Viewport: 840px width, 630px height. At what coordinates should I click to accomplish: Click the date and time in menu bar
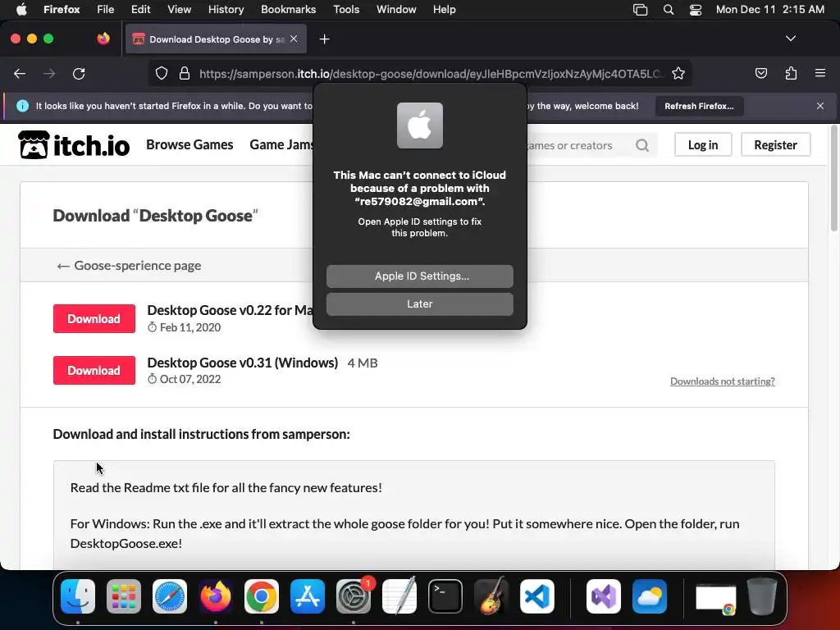click(769, 10)
